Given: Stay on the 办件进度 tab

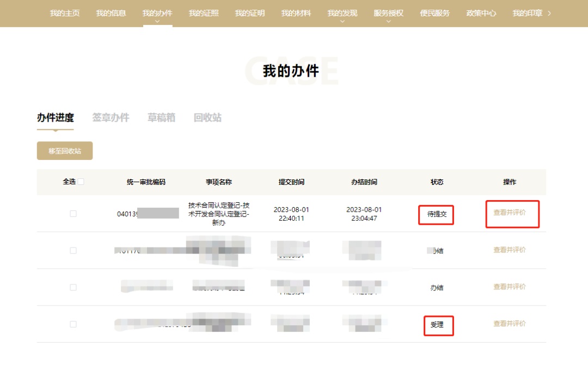Looking at the screenshot, I should pos(56,117).
